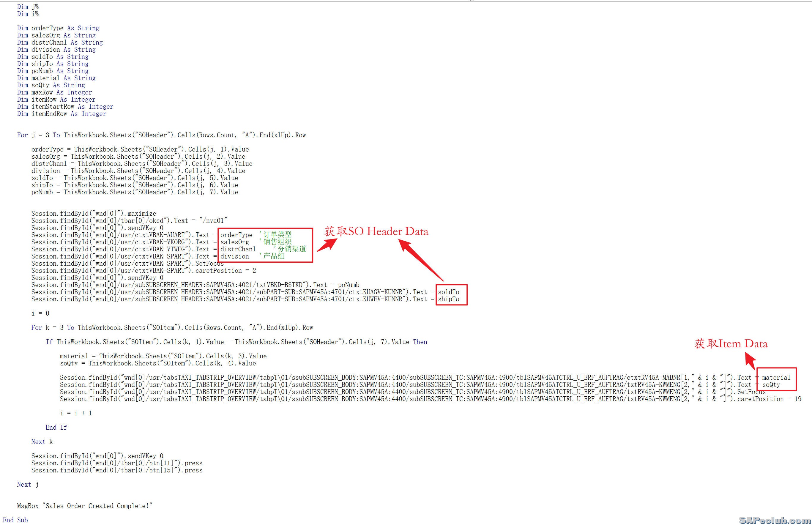
Task: Click 'Dim soQty As String' line
Action: [51, 86]
